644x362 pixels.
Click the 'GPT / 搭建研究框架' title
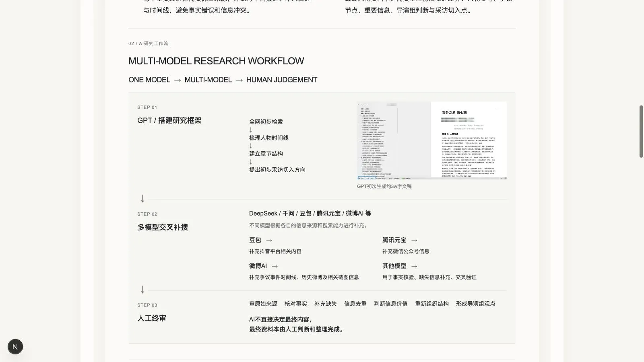click(169, 120)
